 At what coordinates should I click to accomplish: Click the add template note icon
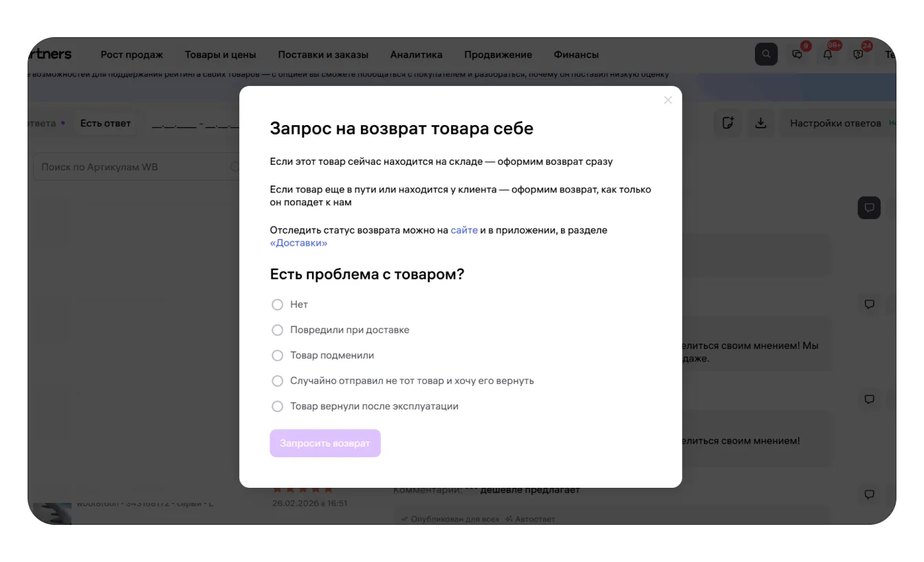tap(728, 123)
